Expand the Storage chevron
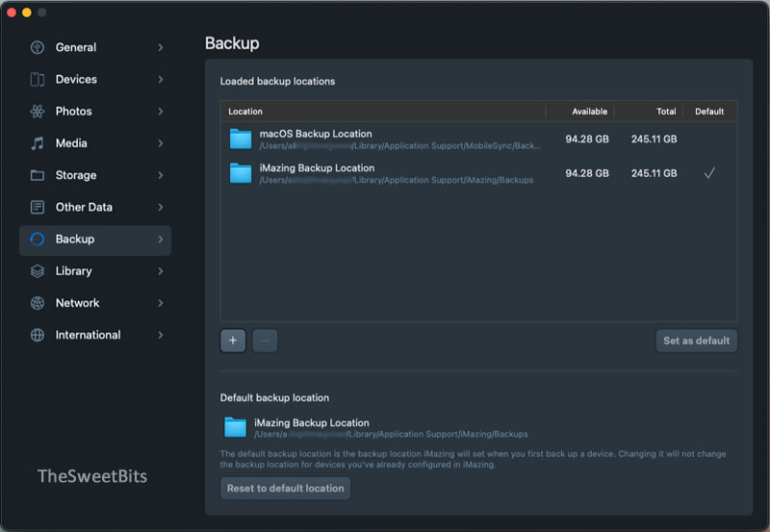Image resolution: width=770 pixels, height=532 pixels. [161, 175]
